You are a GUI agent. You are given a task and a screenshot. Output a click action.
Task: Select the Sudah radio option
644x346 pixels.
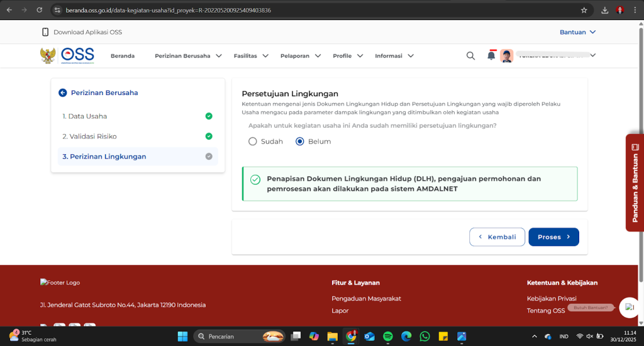pos(253,142)
